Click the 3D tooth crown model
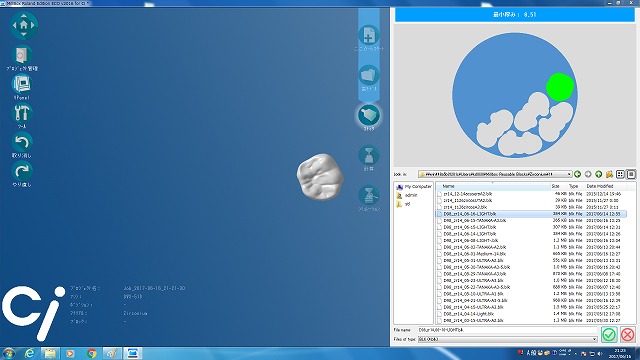This screenshot has height=360, width=640. tap(320, 177)
